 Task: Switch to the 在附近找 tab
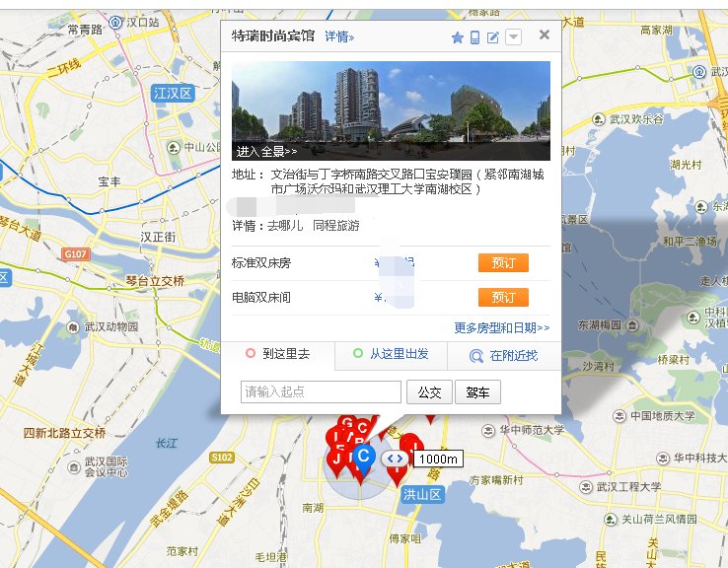(504, 356)
